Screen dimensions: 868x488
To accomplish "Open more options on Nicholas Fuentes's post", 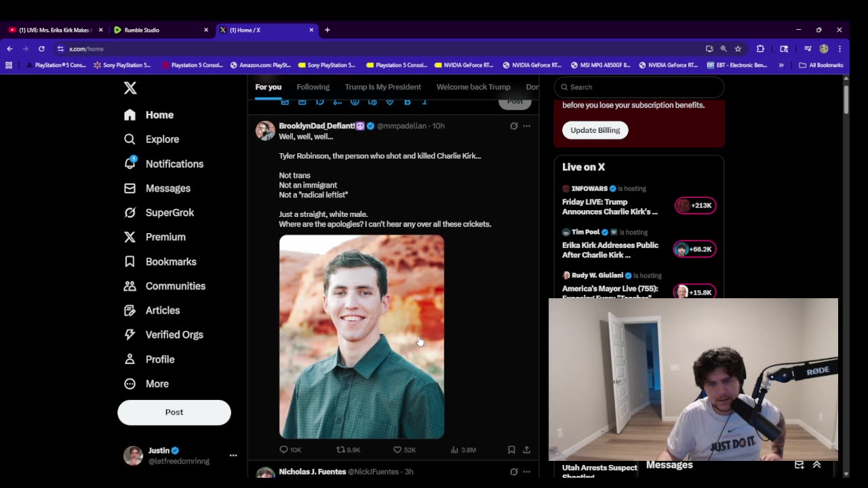I will point(526,472).
